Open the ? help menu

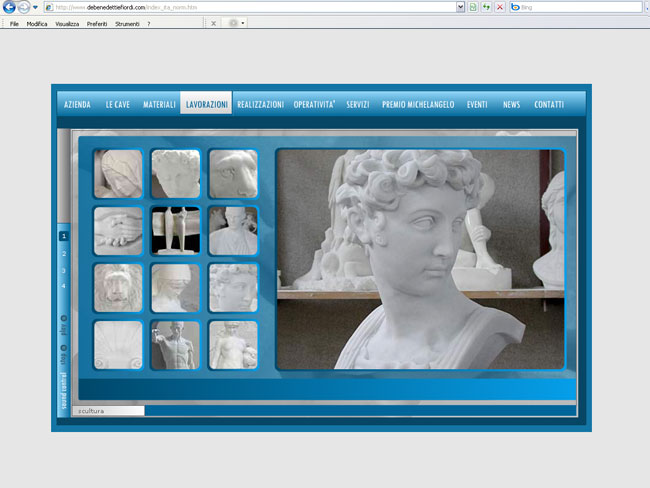point(148,24)
